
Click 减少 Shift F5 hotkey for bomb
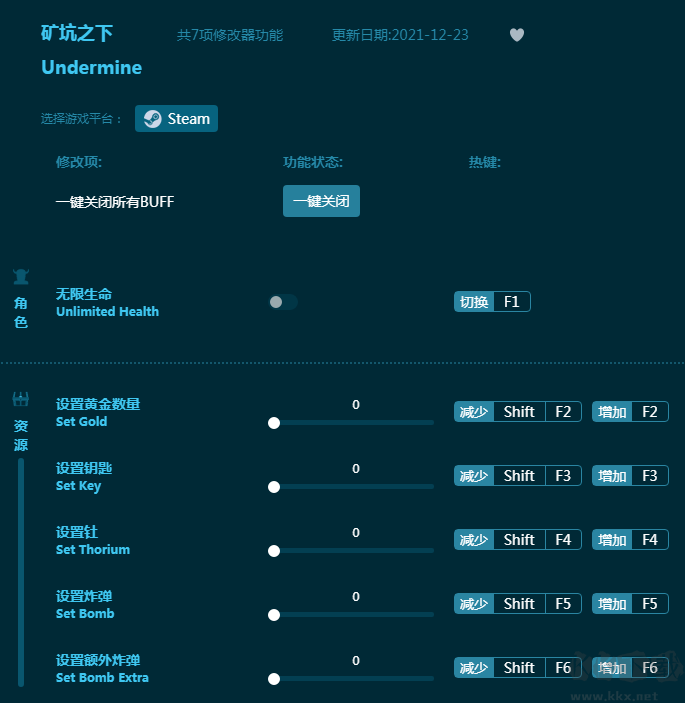[518, 604]
